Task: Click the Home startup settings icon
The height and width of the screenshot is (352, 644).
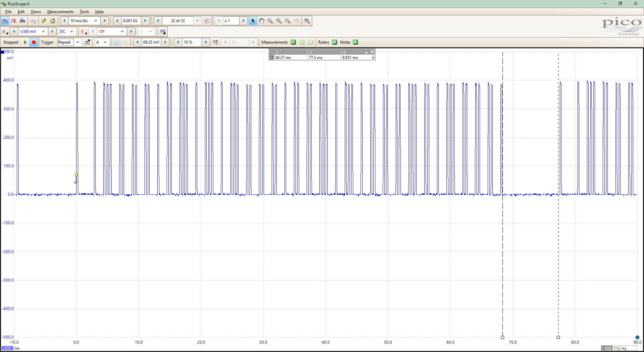Action: (x=53, y=21)
